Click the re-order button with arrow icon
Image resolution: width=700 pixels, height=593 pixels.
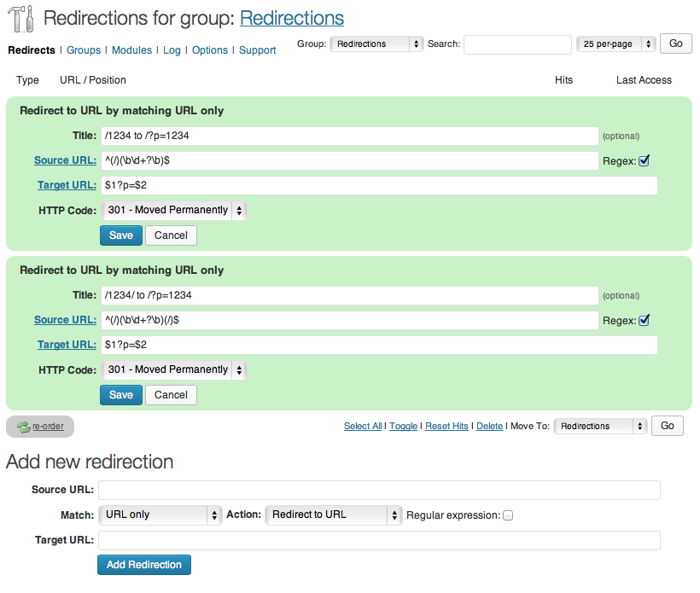40,426
